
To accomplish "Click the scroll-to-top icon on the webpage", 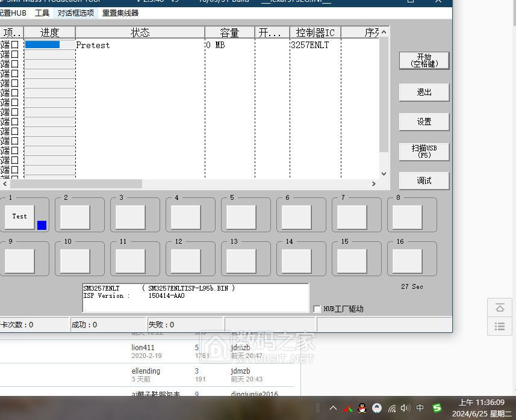I will click(499, 308).
